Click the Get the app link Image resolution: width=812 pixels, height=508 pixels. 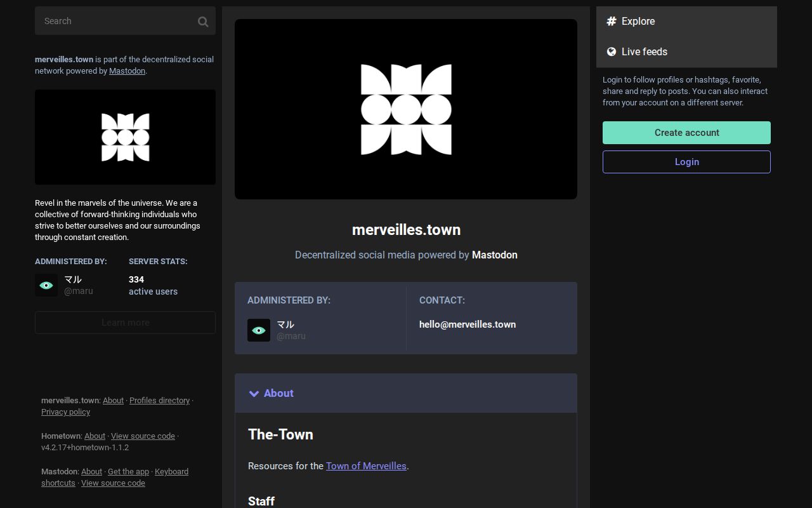tap(128, 471)
